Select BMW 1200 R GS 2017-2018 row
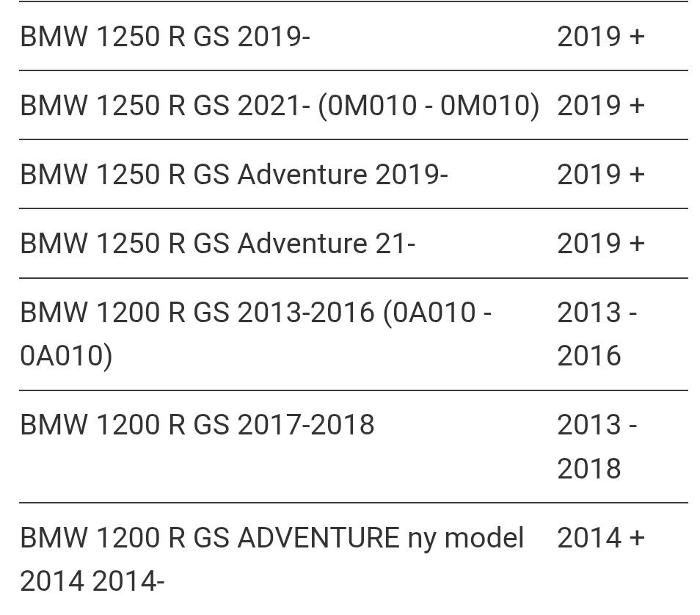Image resolution: width=700 pixels, height=615 pixels. click(353, 447)
